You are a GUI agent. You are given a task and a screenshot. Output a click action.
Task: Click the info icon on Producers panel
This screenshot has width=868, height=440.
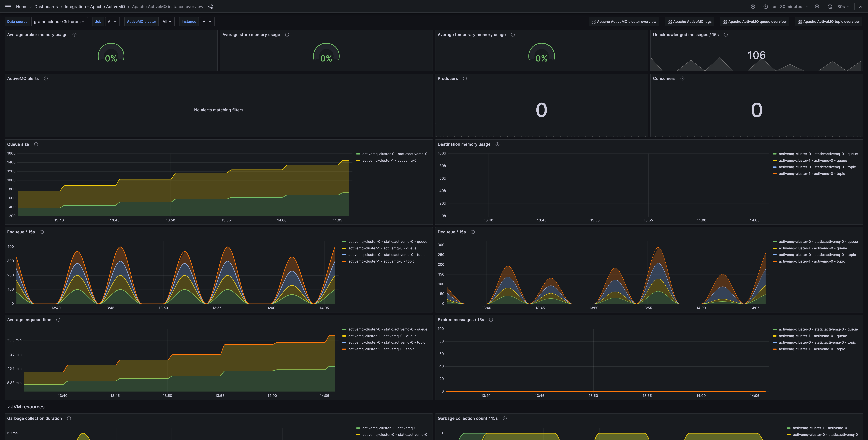[x=465, y=78]
